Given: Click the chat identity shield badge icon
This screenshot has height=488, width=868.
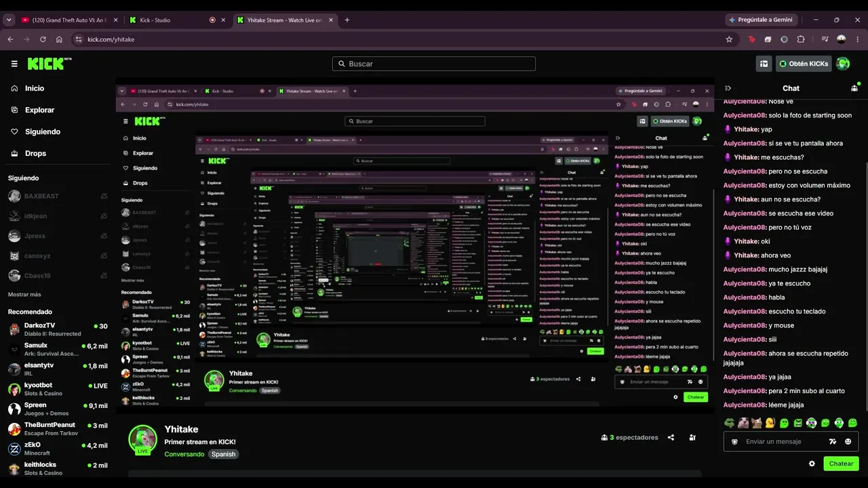Looking at the screenshot, I should 734,441.
